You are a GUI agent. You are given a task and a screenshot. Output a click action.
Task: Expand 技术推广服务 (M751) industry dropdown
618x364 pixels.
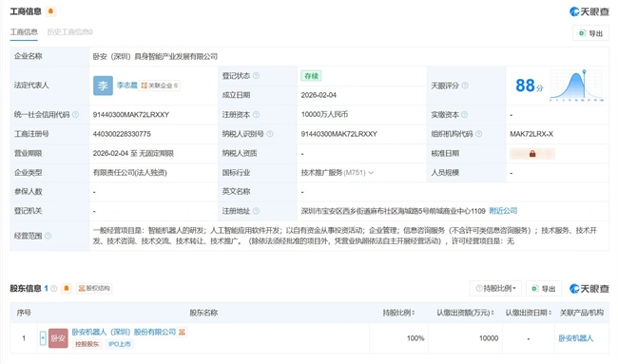[371, 173]
